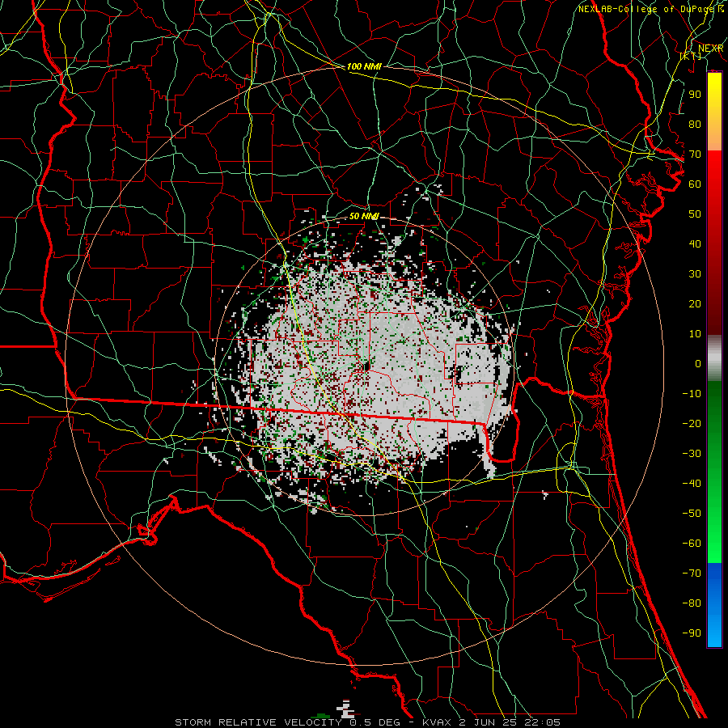Click the 80 value on the color scale
This screenshot has width=728, height=728.
pos(695,124)
